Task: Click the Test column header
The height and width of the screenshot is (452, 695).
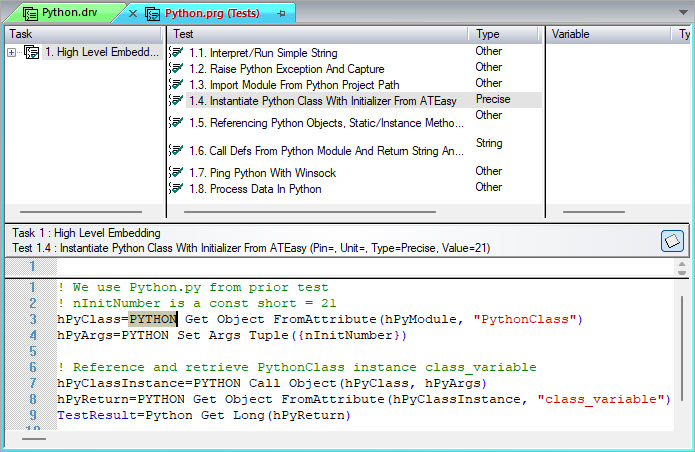Action: (318, 34)
